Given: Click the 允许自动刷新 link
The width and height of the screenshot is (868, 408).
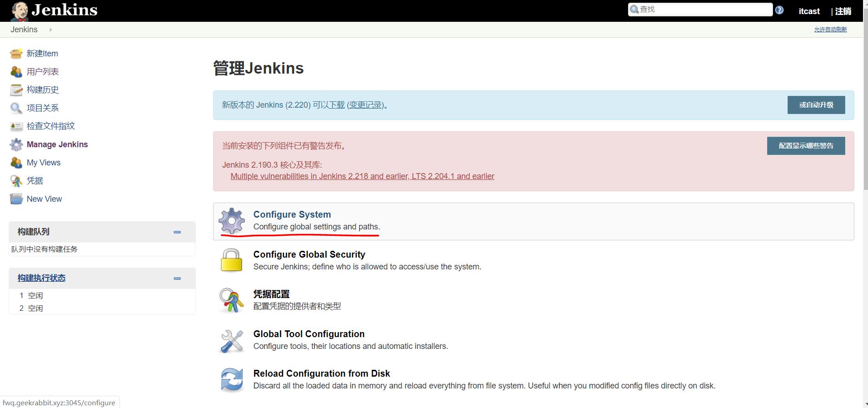Looking at the screenshot, I should click(x=830, y=30).
